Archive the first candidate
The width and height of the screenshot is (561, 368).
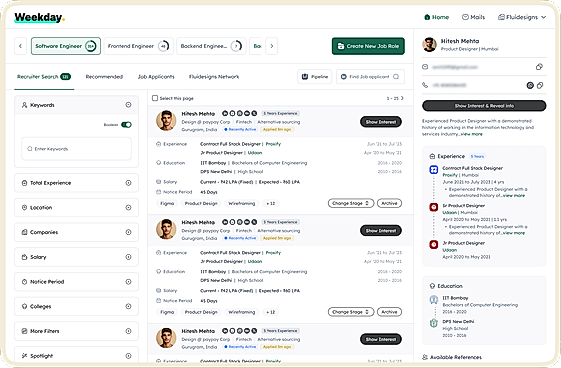coord(389,203)
